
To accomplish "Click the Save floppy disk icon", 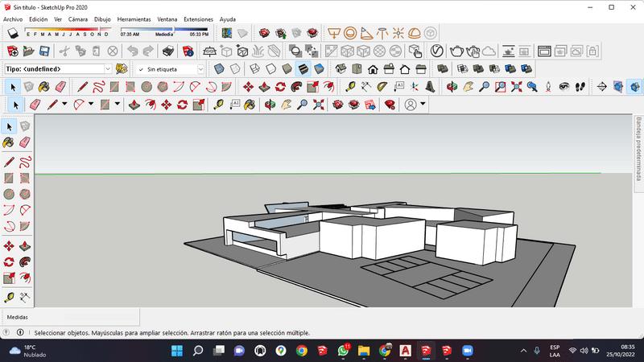I will (44, 51).
